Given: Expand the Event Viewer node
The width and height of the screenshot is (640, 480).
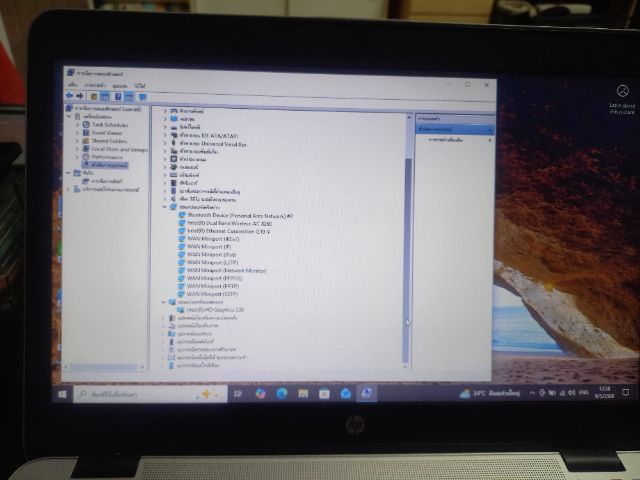Looking at the screenshot, I should pos(77,133).
